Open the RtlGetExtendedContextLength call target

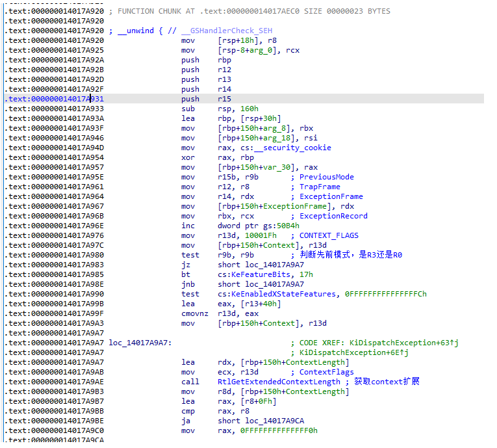(x=279, y=382)
